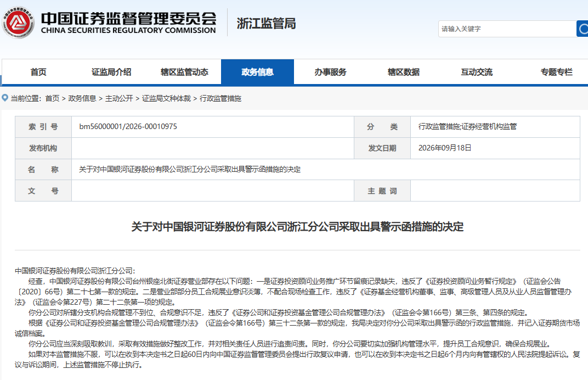Image resolution: width=588 pixels, height=380 pixels.
Task: Click the 中国证券监督管理委员会 header title
Action: coord(128,19)
